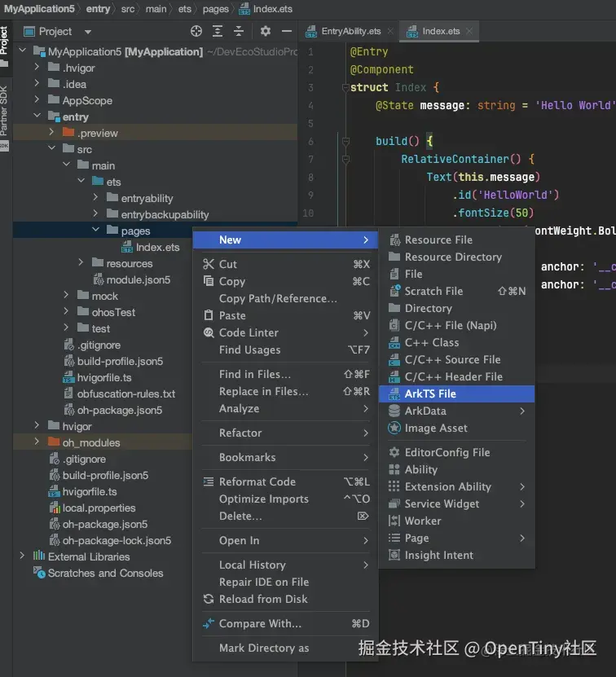This screenshot has width=616, height=677.
Task: Toggle the Project tool window side tab
Action: point(4,46)
